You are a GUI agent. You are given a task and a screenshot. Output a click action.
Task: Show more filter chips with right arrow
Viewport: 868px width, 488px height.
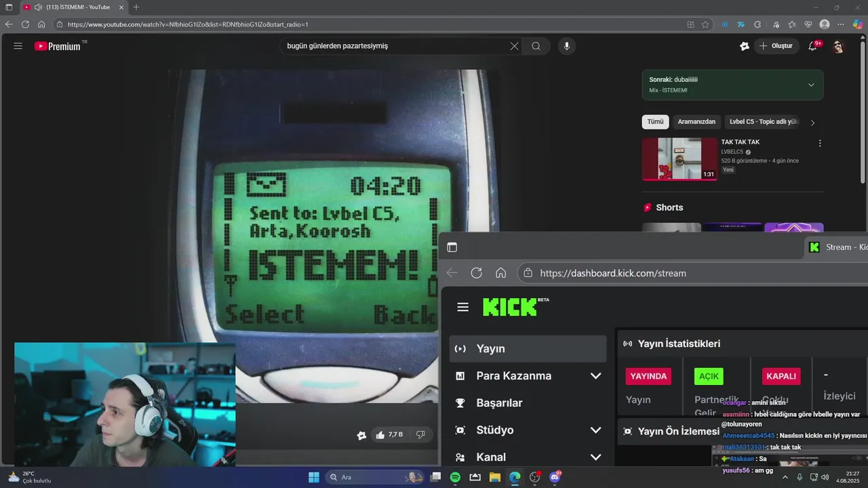[x=812, y=123]
